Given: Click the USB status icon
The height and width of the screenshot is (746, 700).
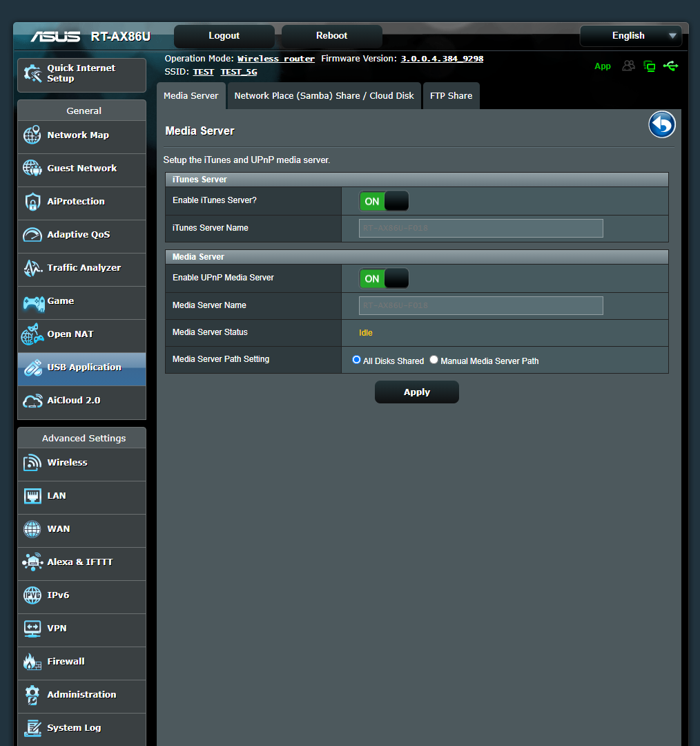Looking at the screenshot, I should pos(670,66).
